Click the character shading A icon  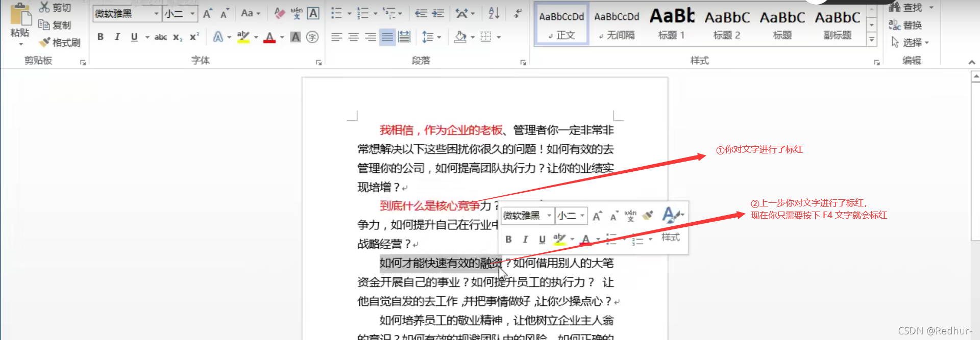pos(296,37)
